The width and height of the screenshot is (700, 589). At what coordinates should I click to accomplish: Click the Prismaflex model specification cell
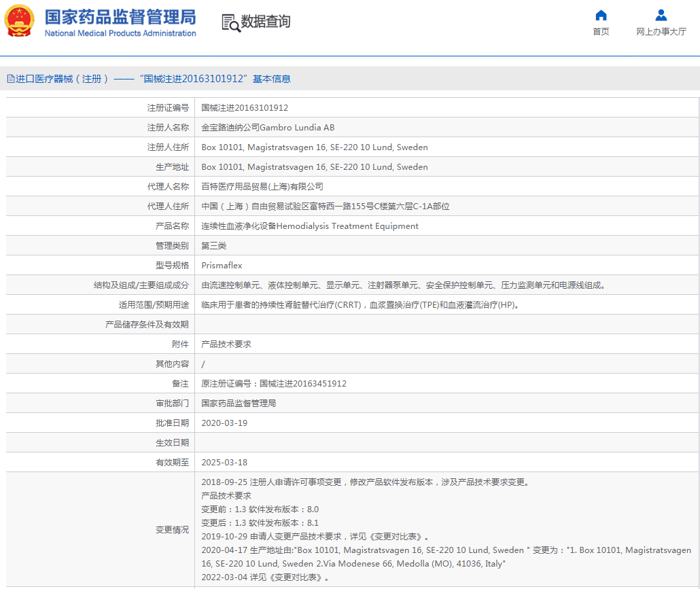point(222,266)
